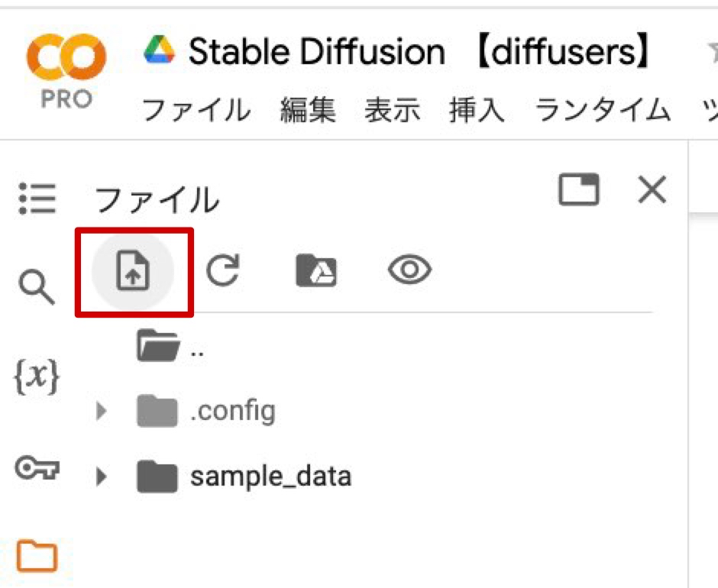Open the ファイル menu

point(196,111)
